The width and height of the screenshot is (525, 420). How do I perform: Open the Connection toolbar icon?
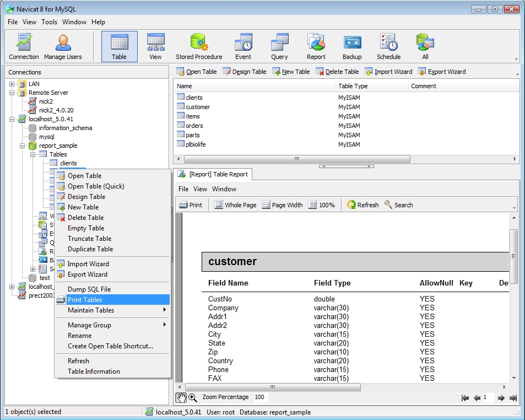pyautogui.click(x=24, y=46)
